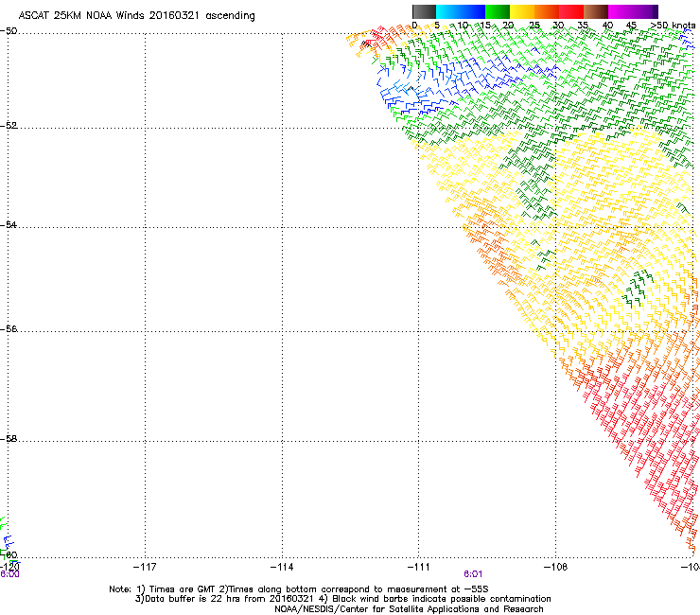Click the -54 latitude axis label
The image size is (700, 615).
click(9, 224)
